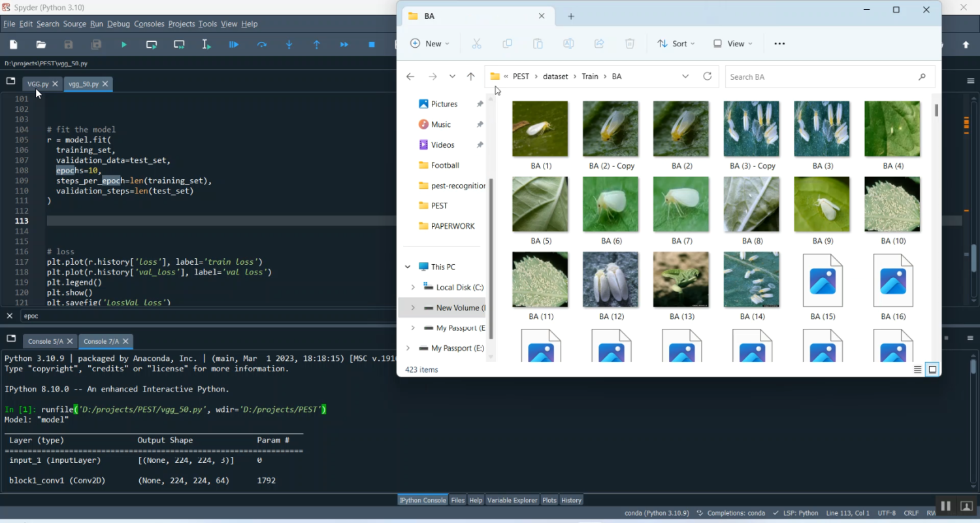Click the Debug file icon in toolbar

tap(234, 44)
